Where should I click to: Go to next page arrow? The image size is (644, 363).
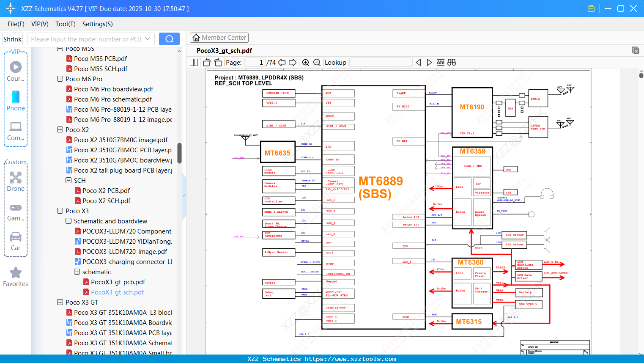click(293, 63)
